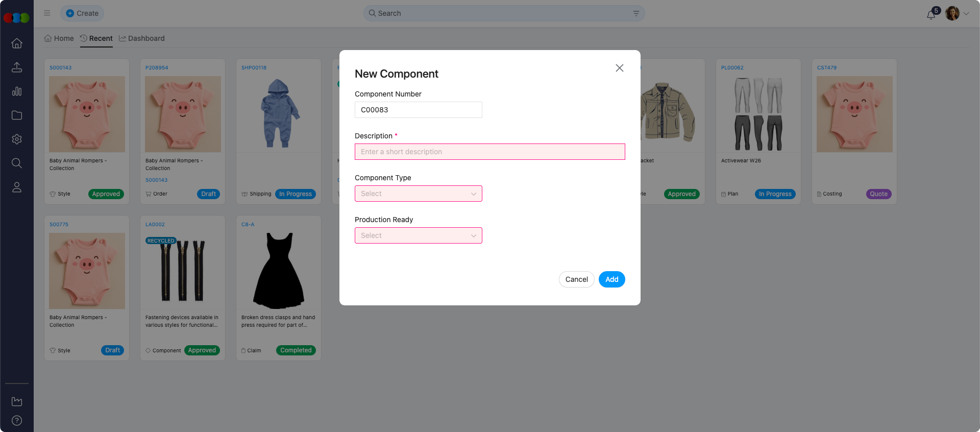
Task: Click the Order cart icon
Action: pos(149,194)
